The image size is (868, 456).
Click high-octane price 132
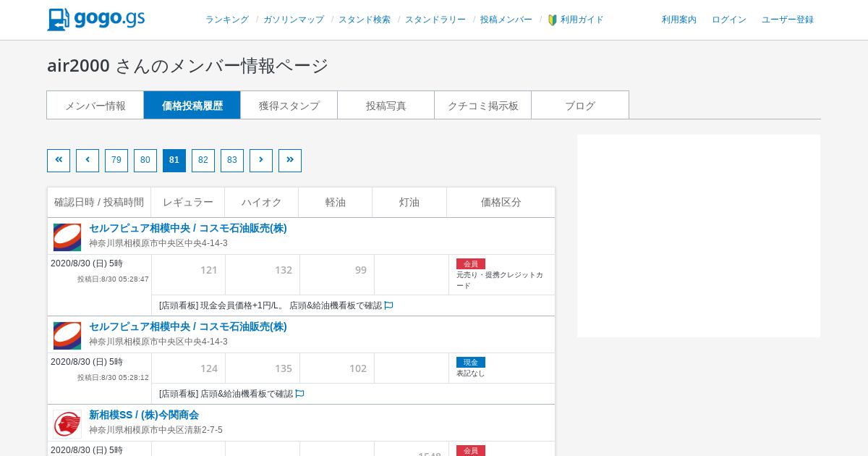coord(284,270)
